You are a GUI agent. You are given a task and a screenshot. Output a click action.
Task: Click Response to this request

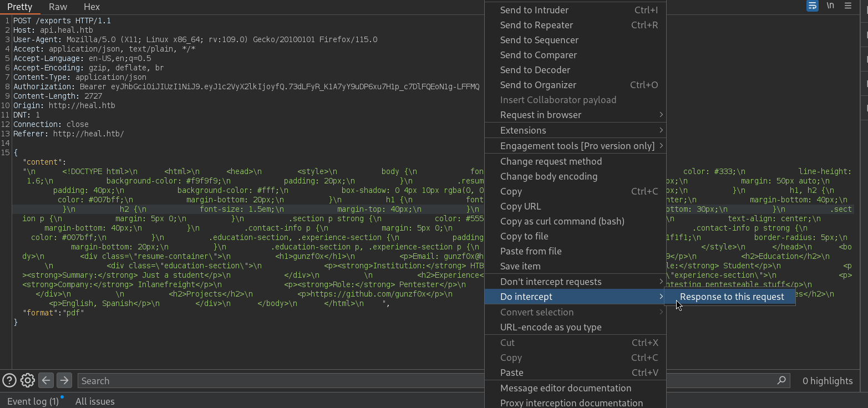click(x=730, y=297)
